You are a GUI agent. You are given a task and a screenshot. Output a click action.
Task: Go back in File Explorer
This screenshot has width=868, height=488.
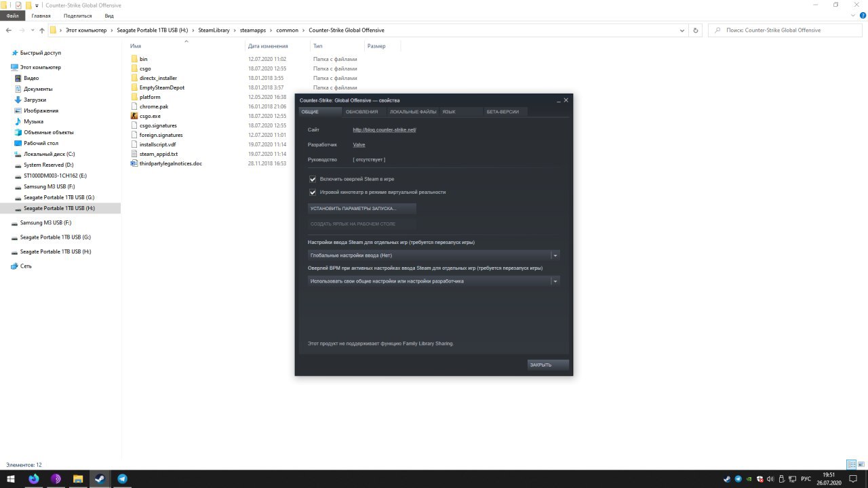[x=8, y=30]
